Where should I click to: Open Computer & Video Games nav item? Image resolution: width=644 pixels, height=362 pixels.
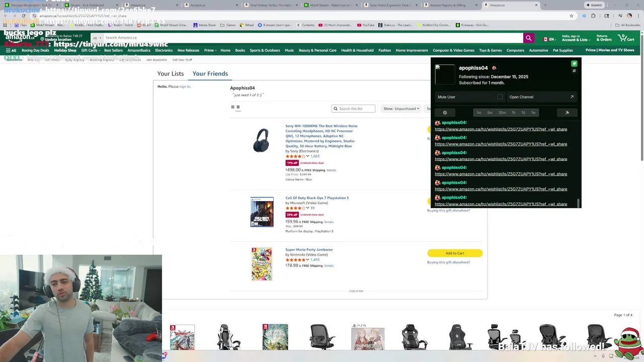pos(453,50)
